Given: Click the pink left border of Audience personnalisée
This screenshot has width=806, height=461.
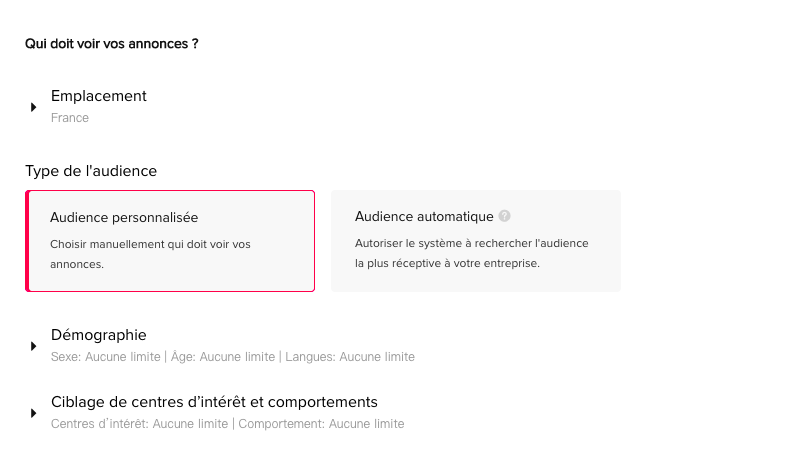Looking at the screenshot, I should coord(27,241).
